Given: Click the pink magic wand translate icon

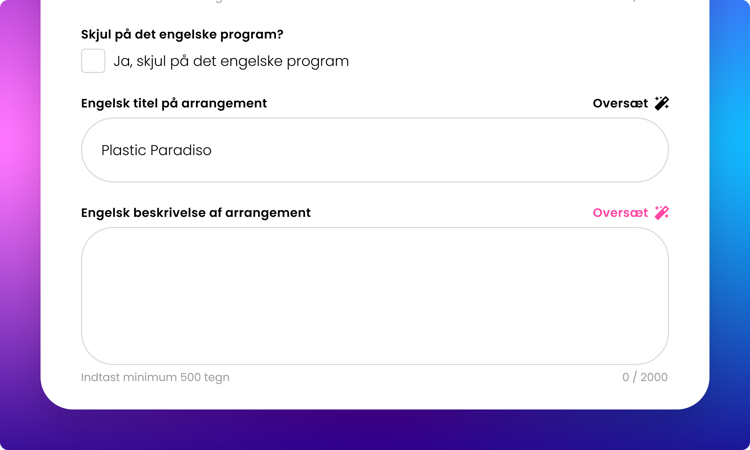Looking at the screenshot, I should coord(662,213).
